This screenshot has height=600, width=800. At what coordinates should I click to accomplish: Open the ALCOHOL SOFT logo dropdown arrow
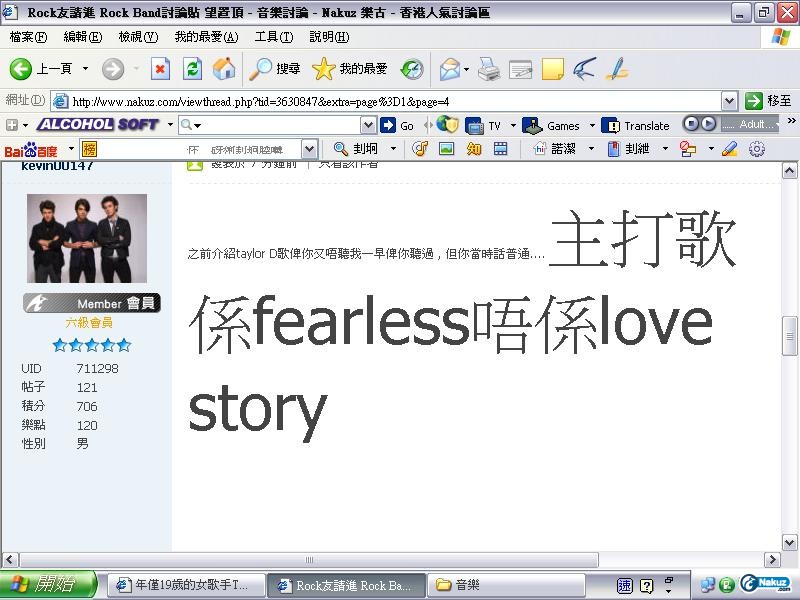pos(170,124)
